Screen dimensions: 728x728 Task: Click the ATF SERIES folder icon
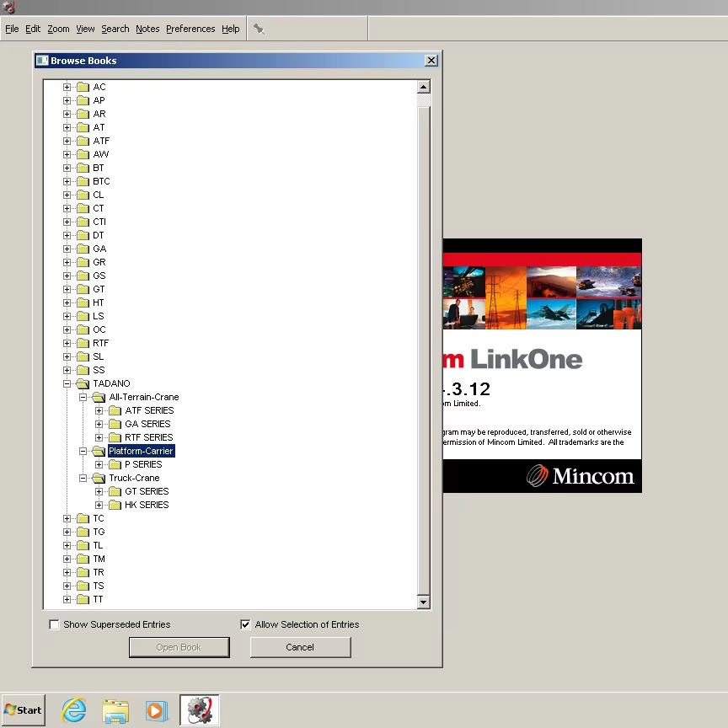click(115, 410)
